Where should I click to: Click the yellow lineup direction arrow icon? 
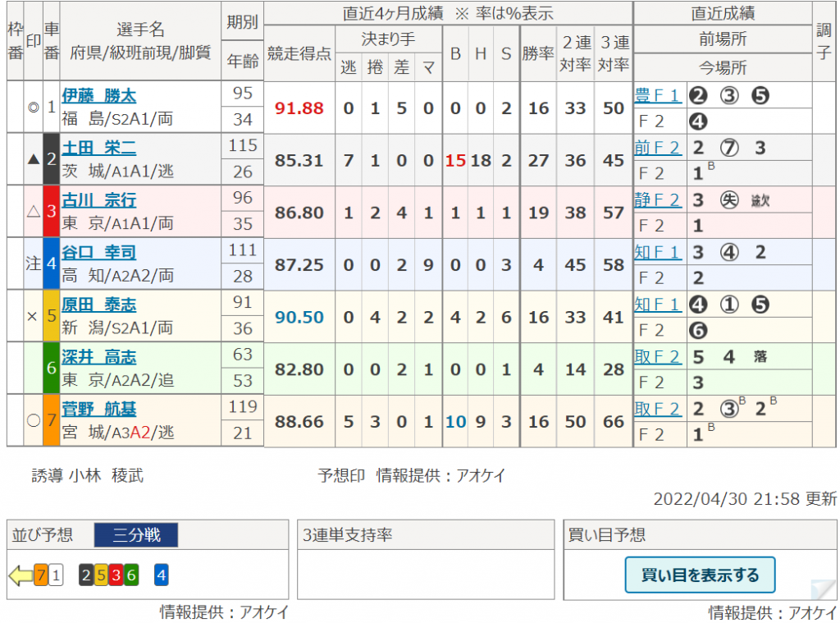coord(21,575)
